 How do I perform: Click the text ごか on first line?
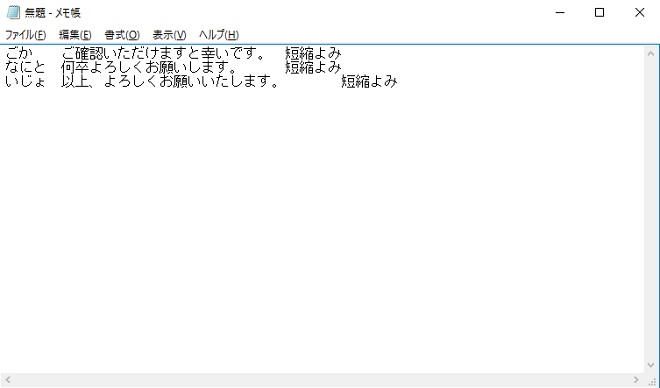(19, 53)
